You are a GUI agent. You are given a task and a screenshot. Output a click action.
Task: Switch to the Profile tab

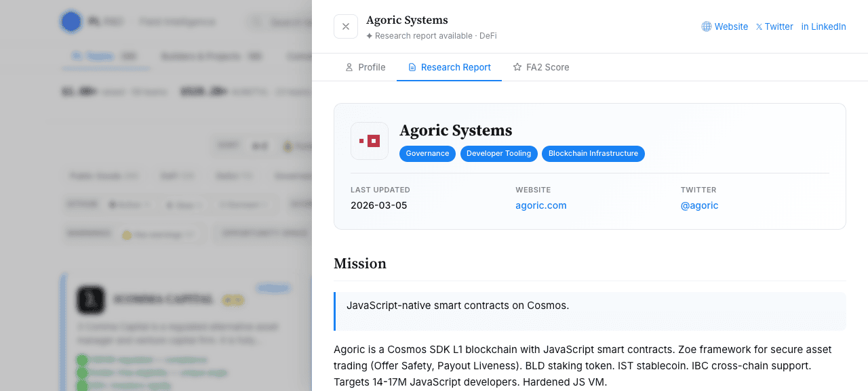[365, 67]
